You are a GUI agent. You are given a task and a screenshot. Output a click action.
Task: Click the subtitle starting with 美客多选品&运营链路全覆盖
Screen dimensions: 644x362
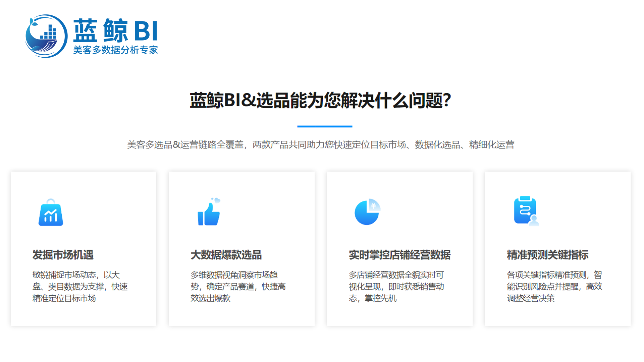click(x=321, y=145)
